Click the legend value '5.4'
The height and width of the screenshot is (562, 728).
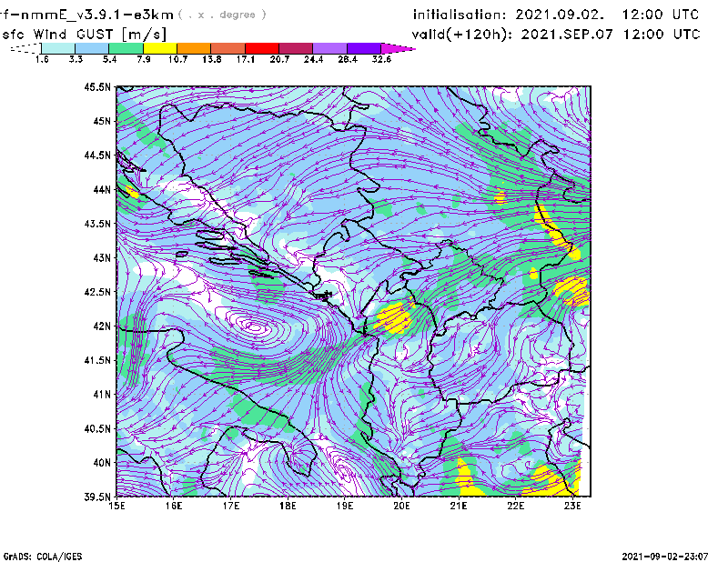[x=109, y=59]
